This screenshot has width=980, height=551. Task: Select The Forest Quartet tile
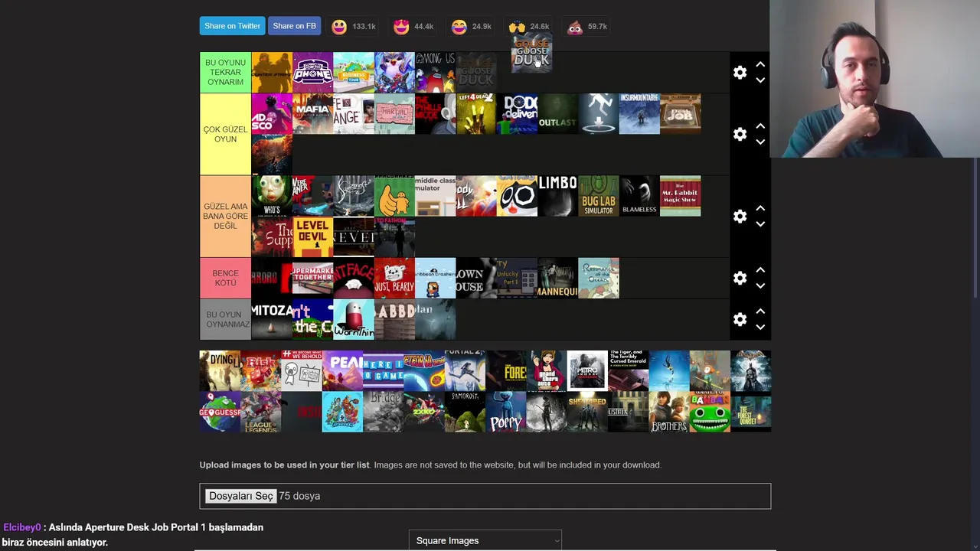click(751, 412)
